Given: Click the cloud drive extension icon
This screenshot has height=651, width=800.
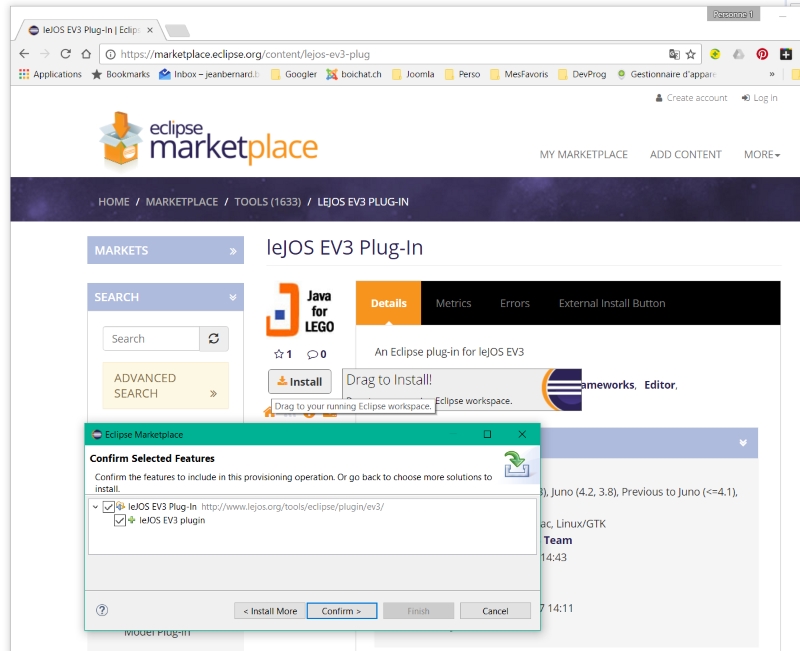Looking at the screenshot, I should click(x=738, y=54).
